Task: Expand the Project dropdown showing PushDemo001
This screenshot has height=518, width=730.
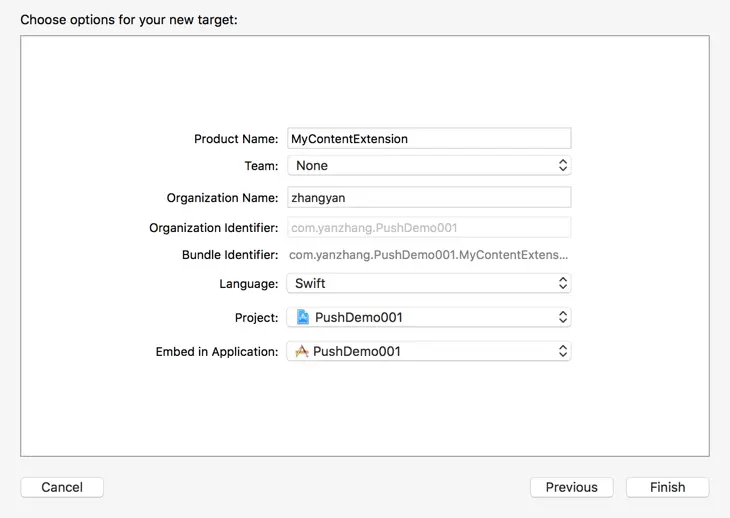Action: [x=429, y=317]
